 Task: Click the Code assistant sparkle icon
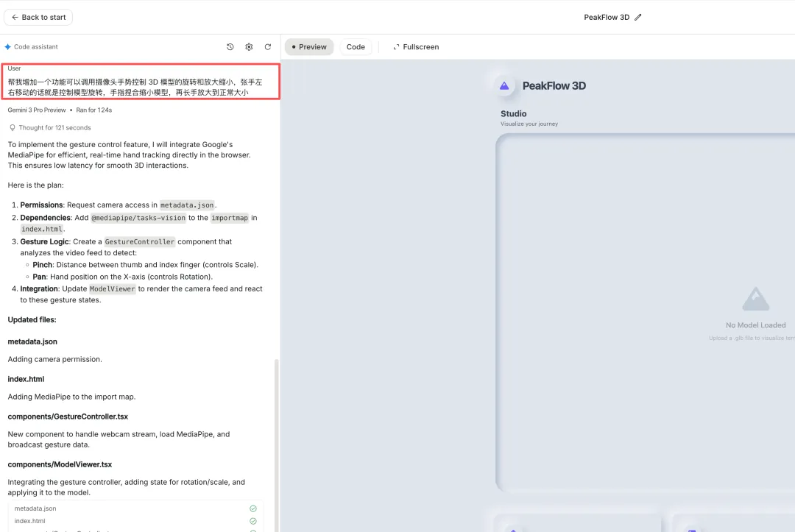point(7,47)
